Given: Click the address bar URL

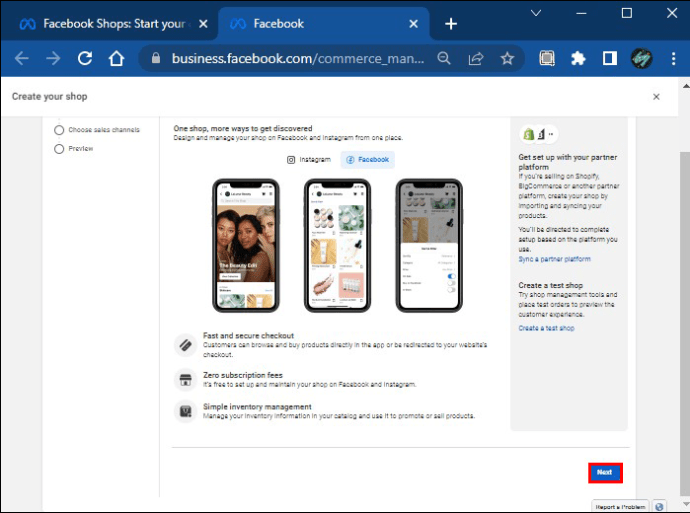Looking at the screenshot, I should pyautogui.click(x=298, y=58).
